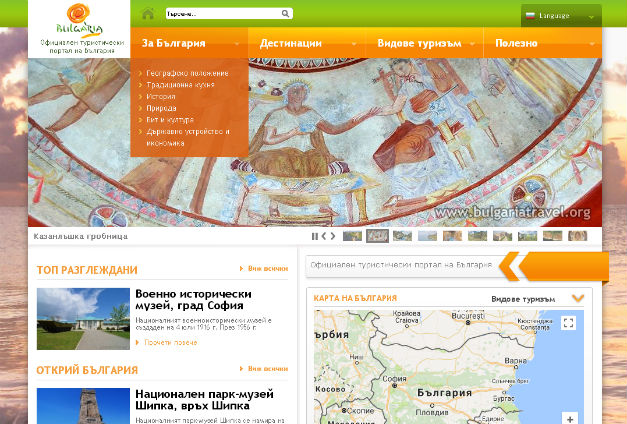Viewport: 627px width, 424px height.
Task: Click Бургас on the map
Action: (x=503, y=398)
